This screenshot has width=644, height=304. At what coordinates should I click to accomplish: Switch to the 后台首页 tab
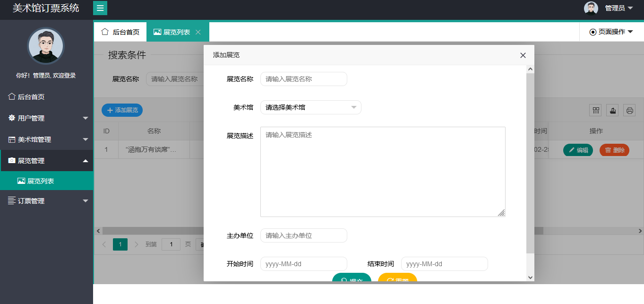pyautogui.click(x=120, y=32)
